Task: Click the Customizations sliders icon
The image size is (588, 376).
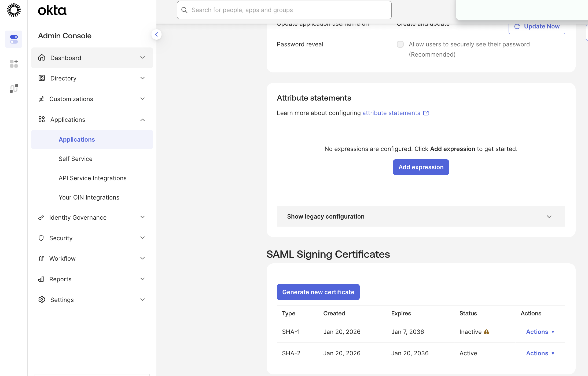Action: click(41, 99)
